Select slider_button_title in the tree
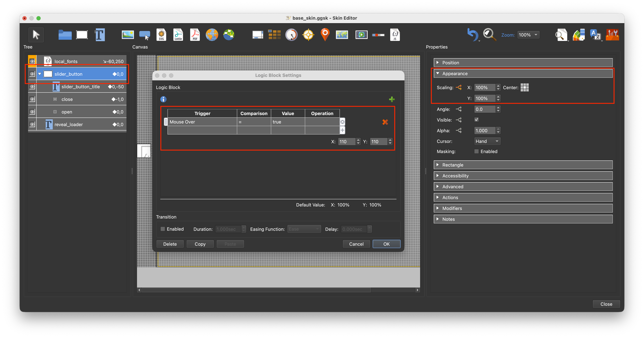This screenshot has height=338, width=644. pyautogui.click(x=81, y=87)
